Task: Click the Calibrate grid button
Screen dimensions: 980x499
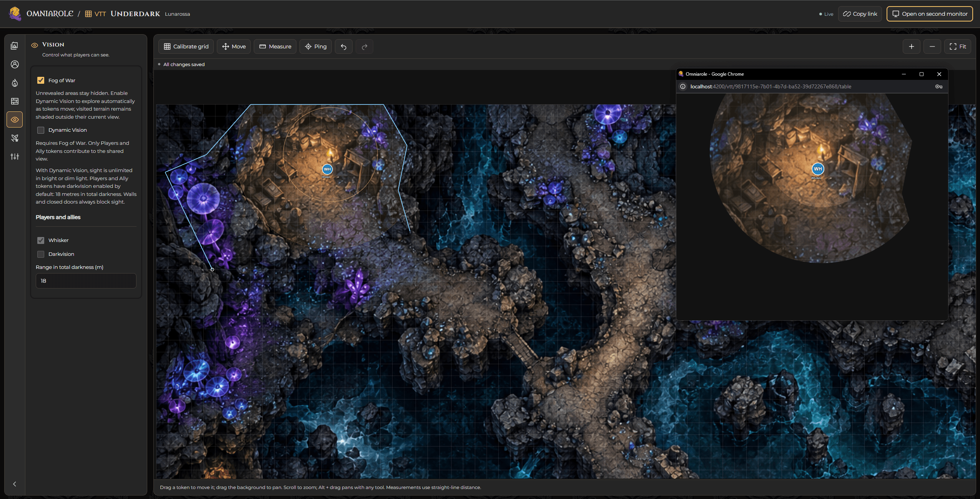Action: [x=186, y=46]
